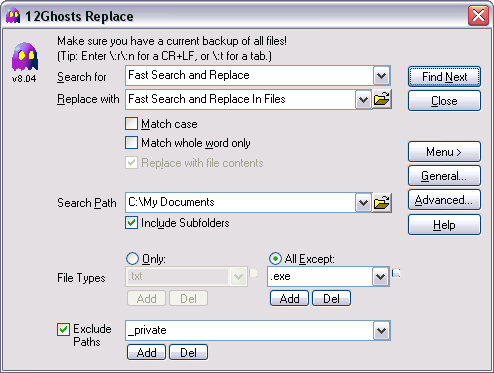Expand the Search for dropdown list
This screenshot has width=494, height=373.
click(x=381, y=76)
